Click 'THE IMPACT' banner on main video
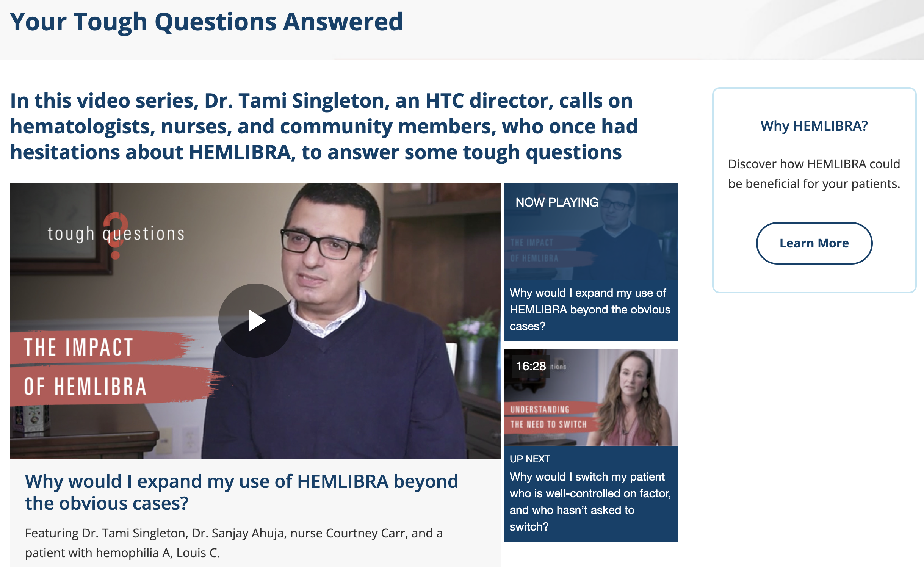Screen dimensions: 924x567 pyautogui.click(x=79, y=347)
